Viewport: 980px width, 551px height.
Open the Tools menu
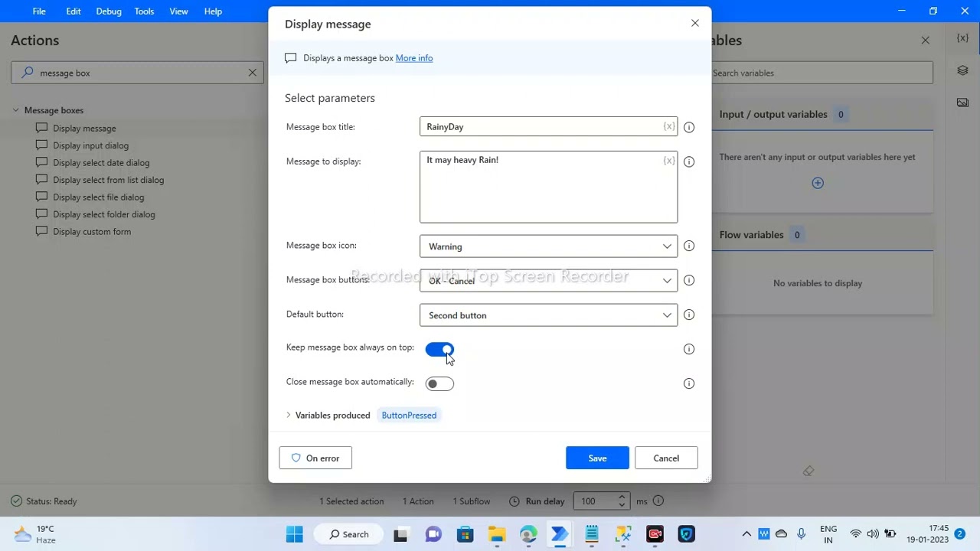pyautogui.click(x=144, y=11)
